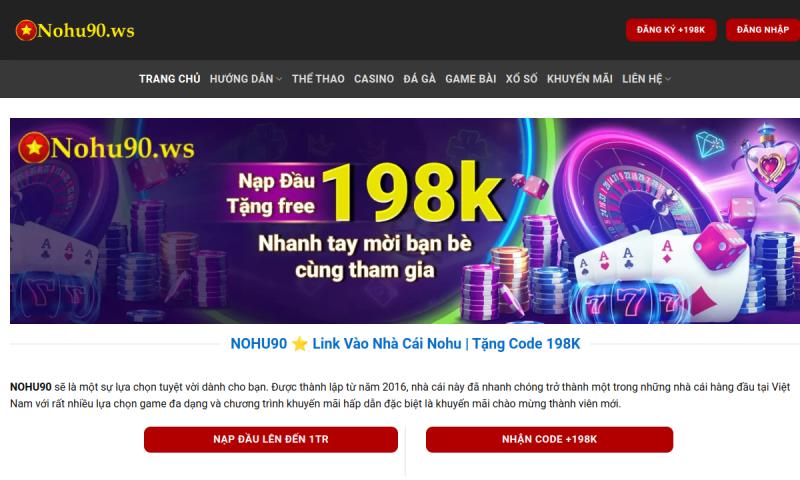Click the Nohu90.ws site name in header
Image resolution: width=800 pixels, height=480 pixels.
pos(86,31)
